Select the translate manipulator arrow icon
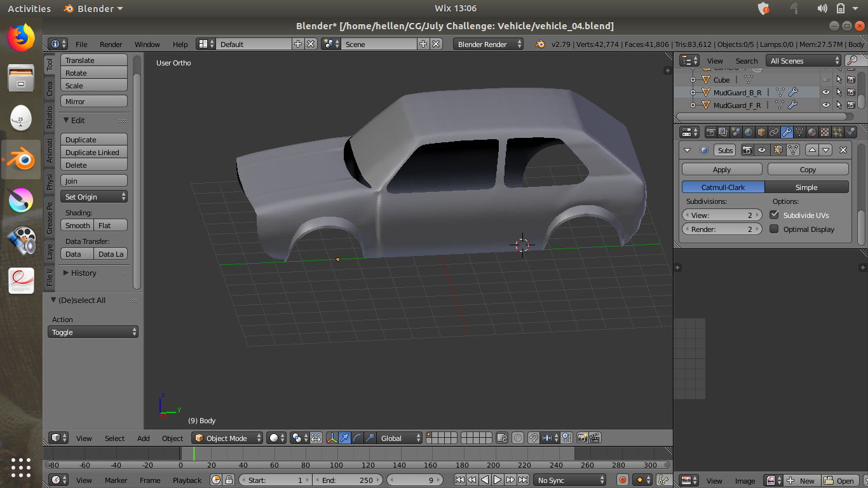The width and height of the screenshot is (868, 488). (x=344, y=438)
